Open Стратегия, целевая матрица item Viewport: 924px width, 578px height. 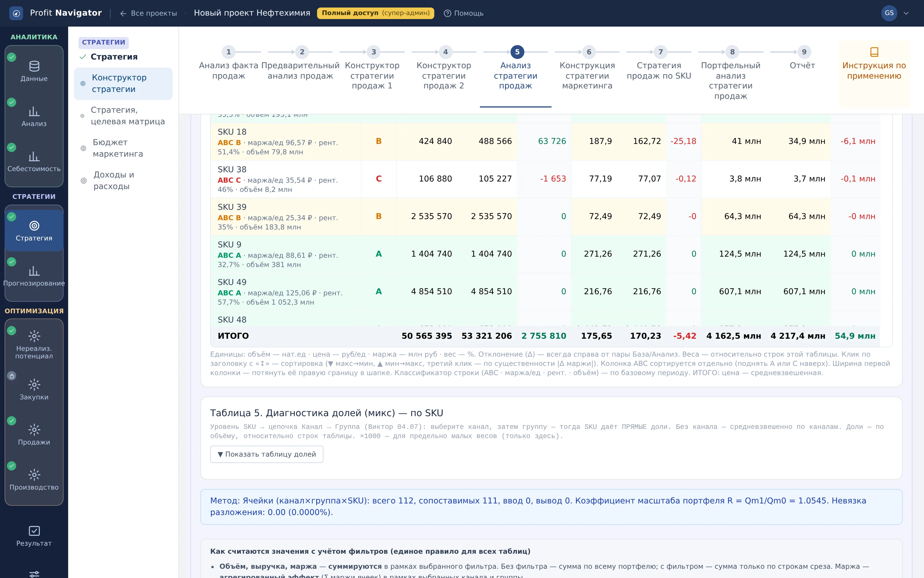[123, 116]
